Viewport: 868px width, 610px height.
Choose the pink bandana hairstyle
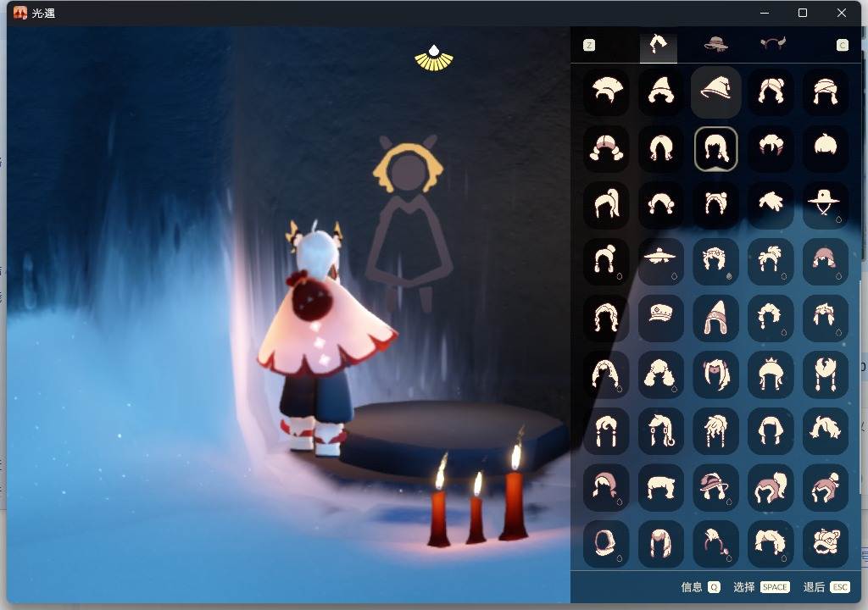pyautogui.click(x=607, y=487)
